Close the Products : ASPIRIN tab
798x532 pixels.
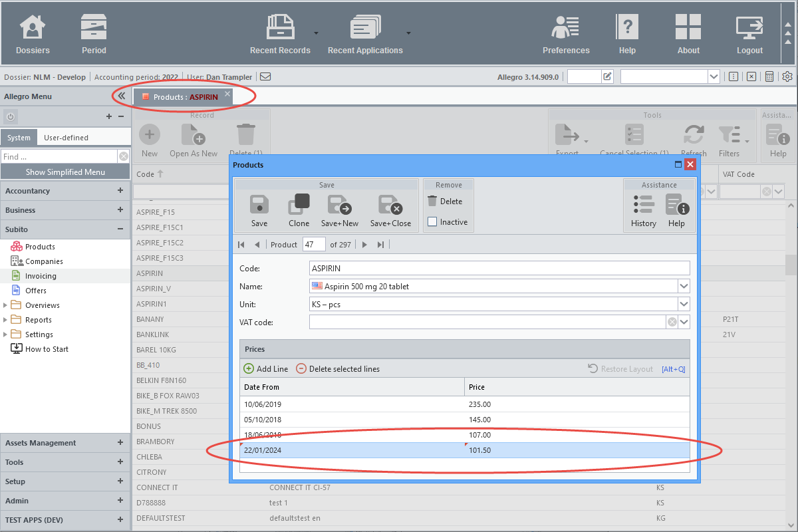click(227, 94)
